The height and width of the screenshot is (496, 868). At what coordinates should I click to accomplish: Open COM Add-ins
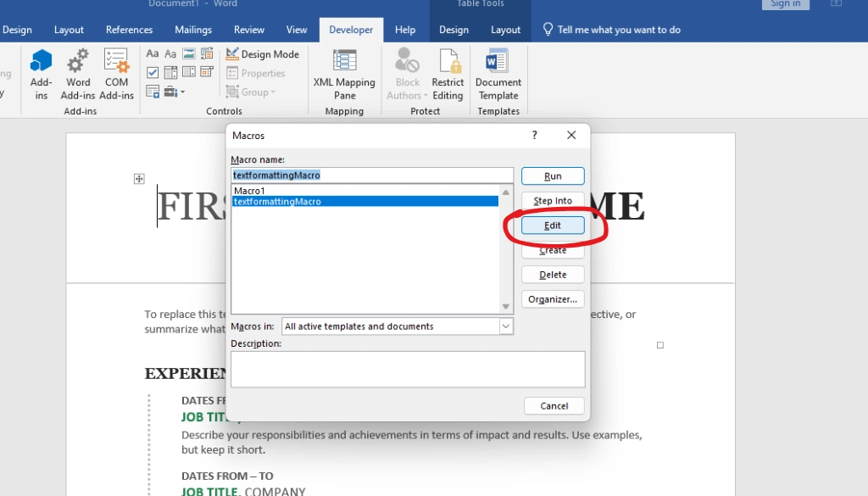[x=116, y=75]
